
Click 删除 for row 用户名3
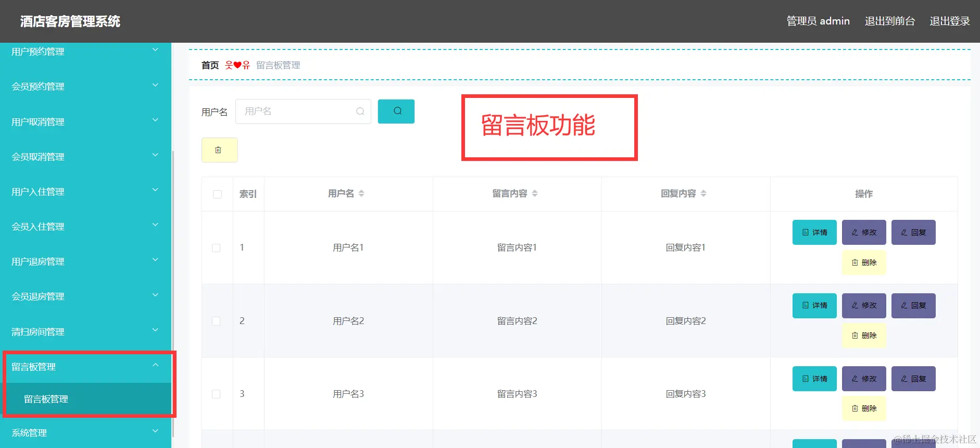coord(864,408)
